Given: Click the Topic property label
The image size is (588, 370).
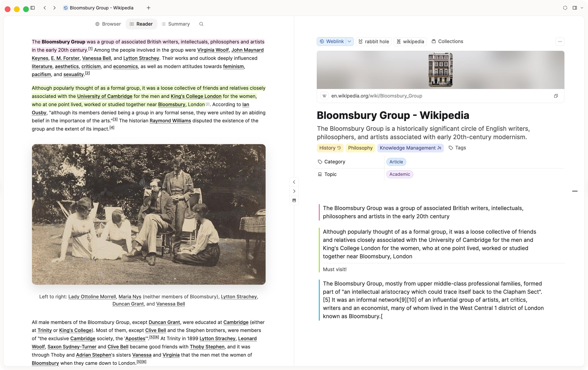Looking at the screenshot, I should point(327,174).
